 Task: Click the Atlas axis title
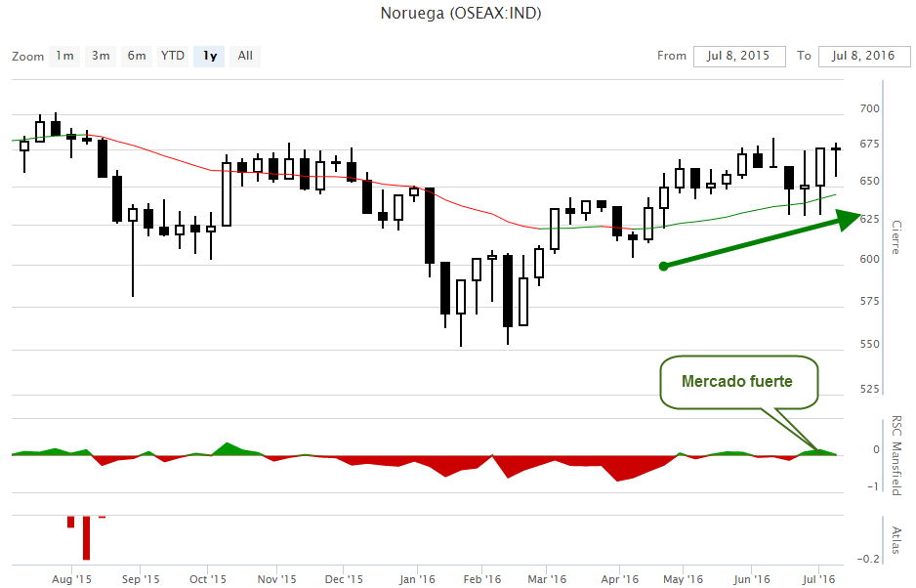point(896,540)
